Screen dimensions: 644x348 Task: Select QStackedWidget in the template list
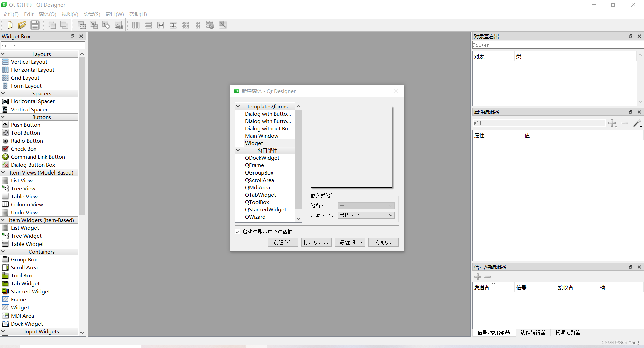point(265,209)
